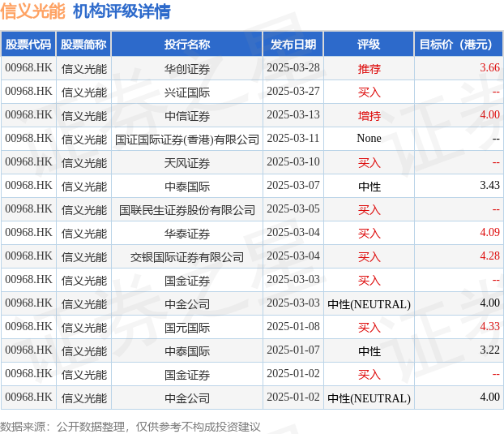
Task: Click 中金公司 cell dated 2025-01-02
Action: point(187,397)
